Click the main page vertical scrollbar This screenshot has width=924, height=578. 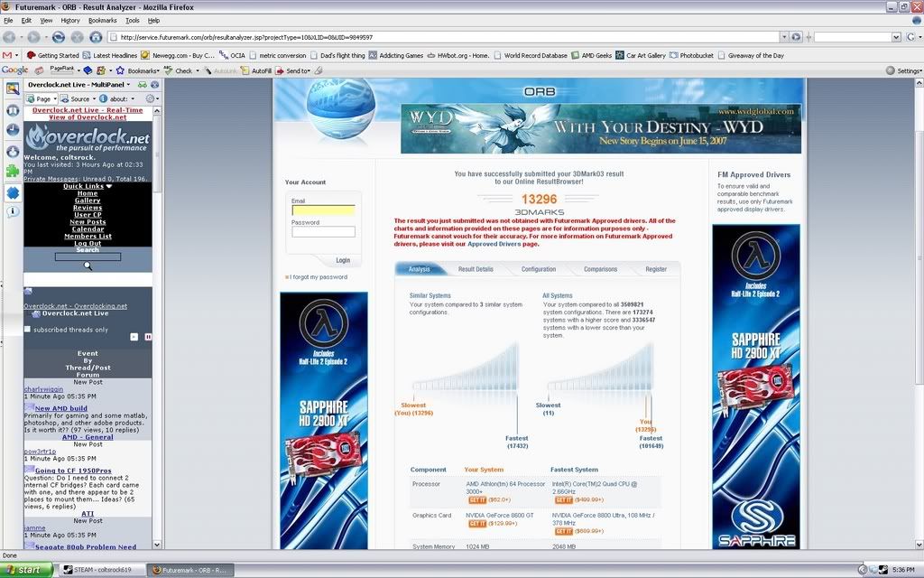(919, 313)
